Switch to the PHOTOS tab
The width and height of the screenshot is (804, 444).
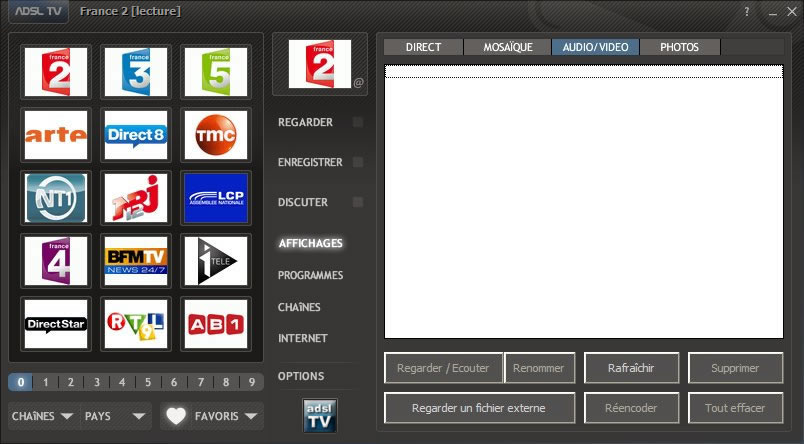point(680,47)
